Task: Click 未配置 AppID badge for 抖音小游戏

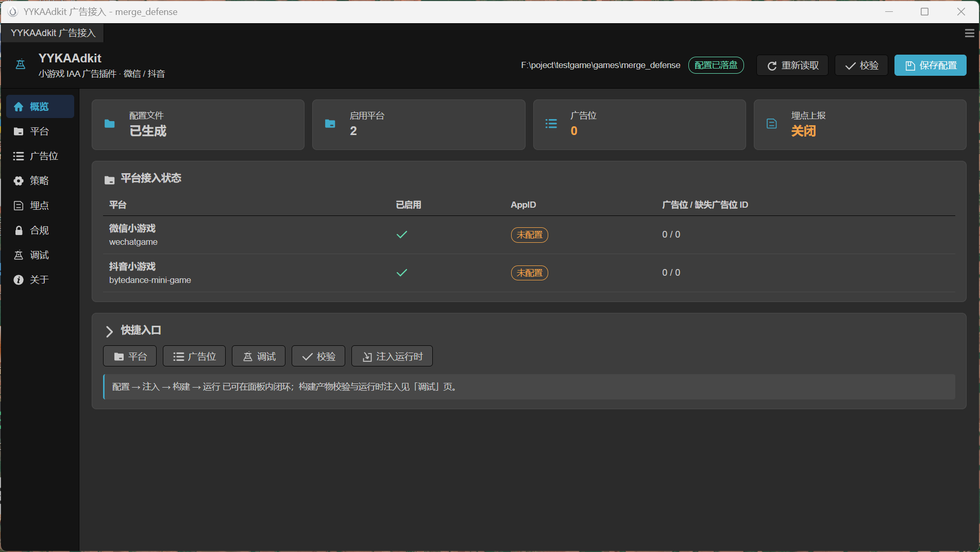Action: (x=530, y=273)
